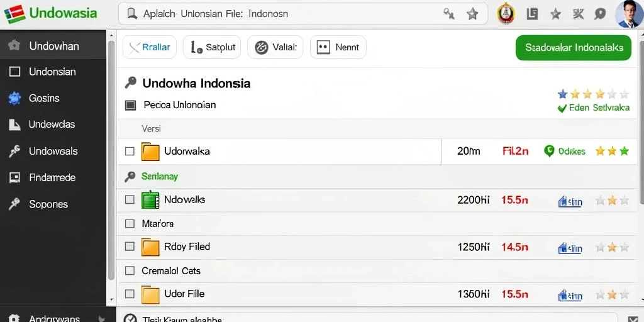
Task: Click the clock icon in bottom status bar
Action: tap(130, 319)
